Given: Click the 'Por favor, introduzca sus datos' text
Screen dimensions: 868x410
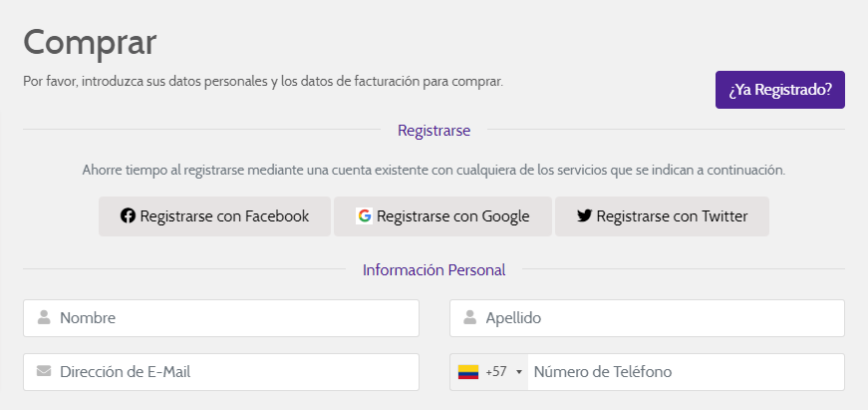Looking at the screenshot, I should [263, 82].
